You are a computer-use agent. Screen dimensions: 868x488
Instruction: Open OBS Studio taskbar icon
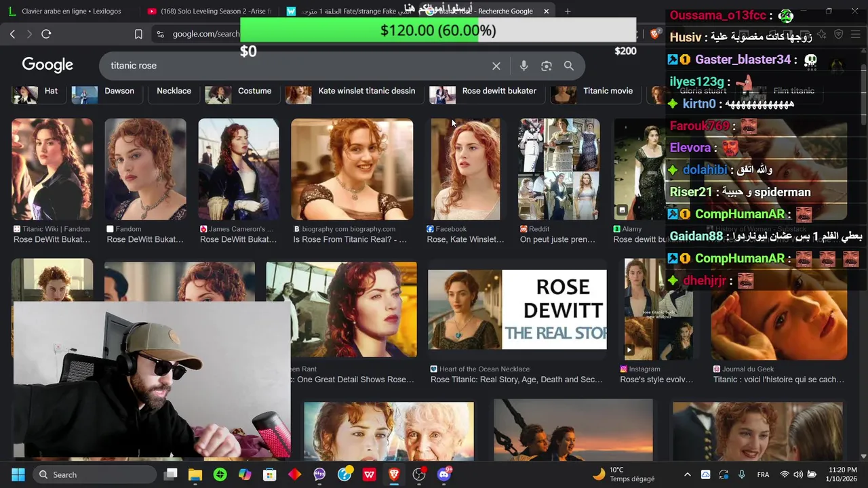[419, 474]
